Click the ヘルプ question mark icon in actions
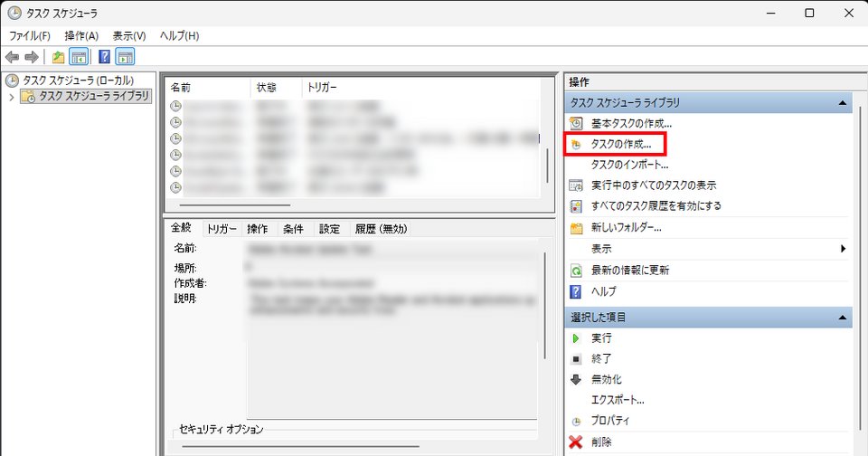The image size is (868, 456). pyautogui.click(x=576, y=291)
